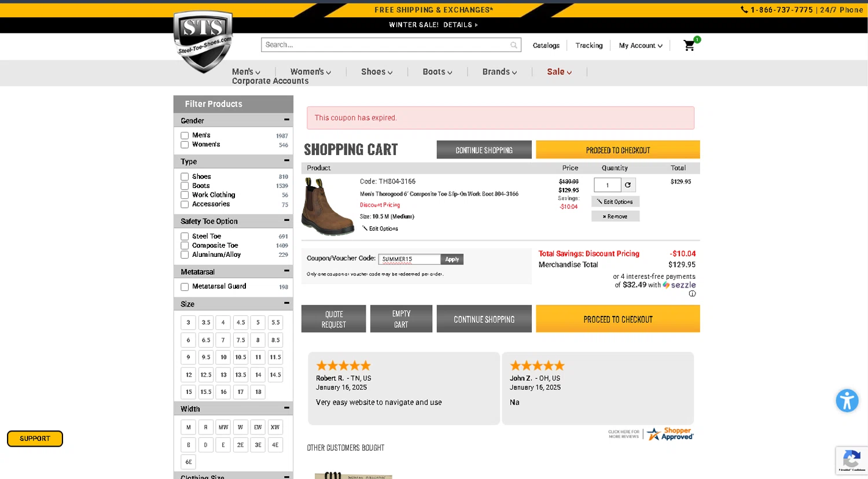Screen dimensions: 868x479
Task: Click the reCAPTCHA badge
Action: tap(851, 460)
